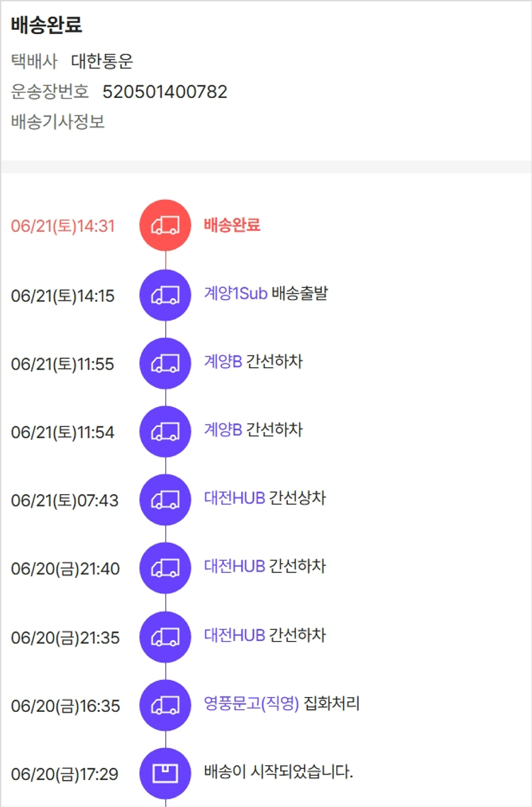This screenshot has height=807, width=532.
Task: Click the tracking number 520501400782
Action: coord(165,91)
